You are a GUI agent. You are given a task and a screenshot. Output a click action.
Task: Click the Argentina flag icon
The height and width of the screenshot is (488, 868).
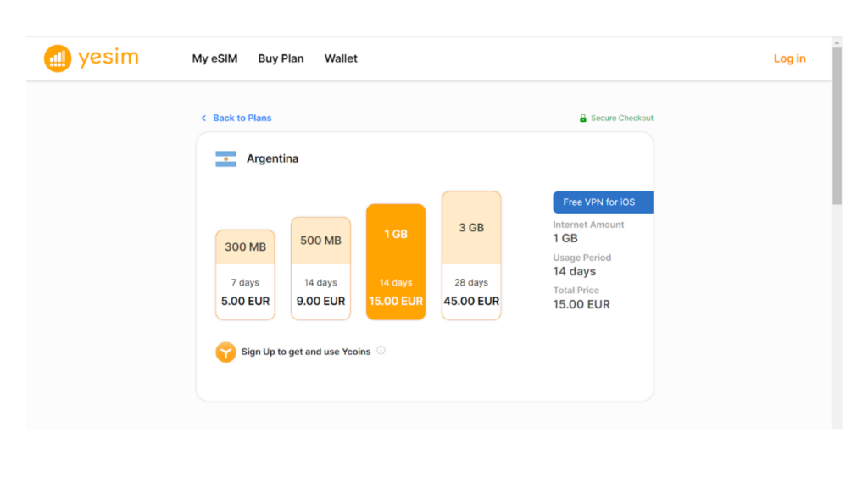tap(225, 159)
